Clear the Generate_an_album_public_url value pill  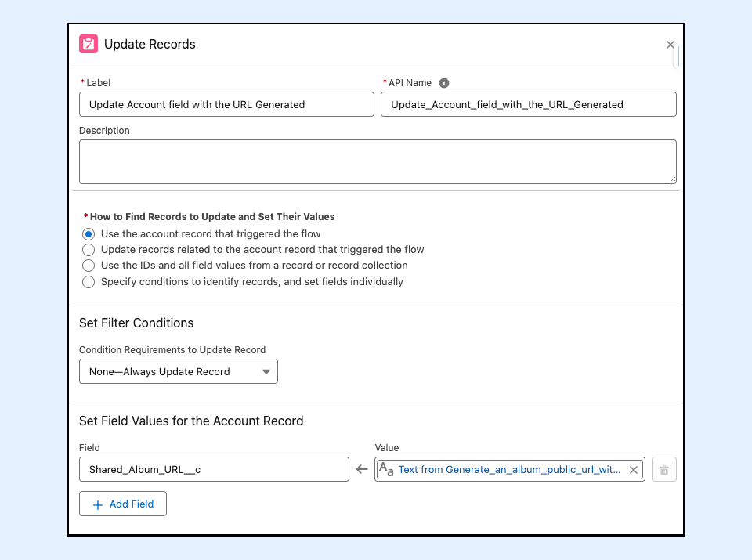pos(634,470)
